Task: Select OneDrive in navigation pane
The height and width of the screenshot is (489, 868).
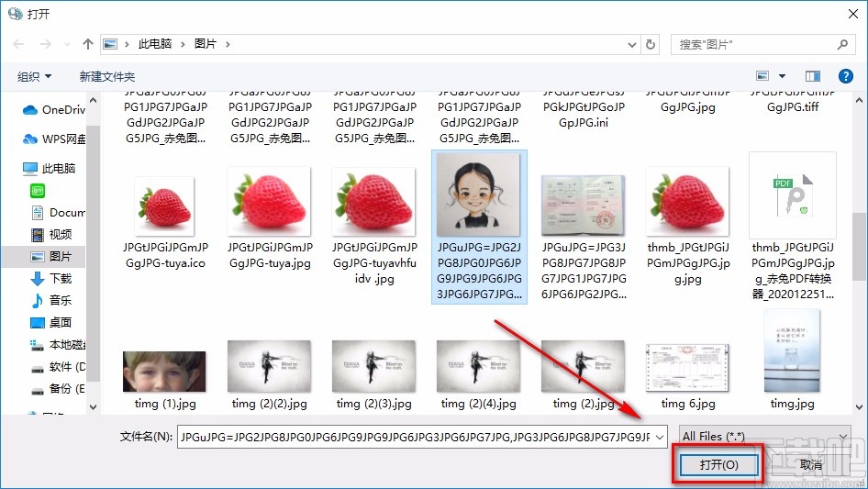Action: pyautogui.click(x=54, y=110)
